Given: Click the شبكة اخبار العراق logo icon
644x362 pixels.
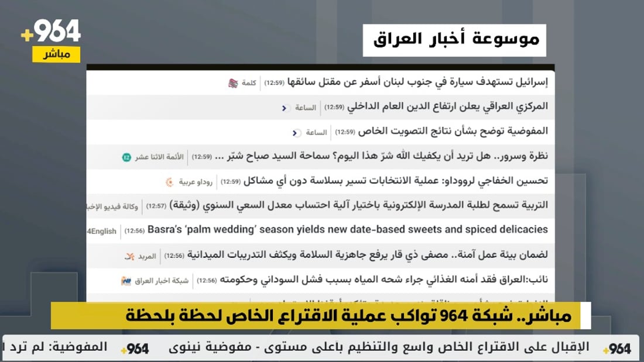Looking at the screenshot, I should point(126,281).
